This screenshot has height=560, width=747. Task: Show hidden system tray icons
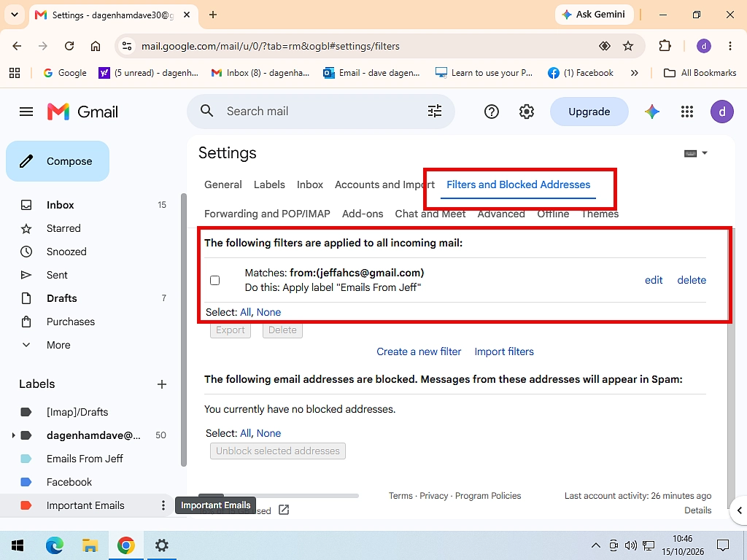595,545
